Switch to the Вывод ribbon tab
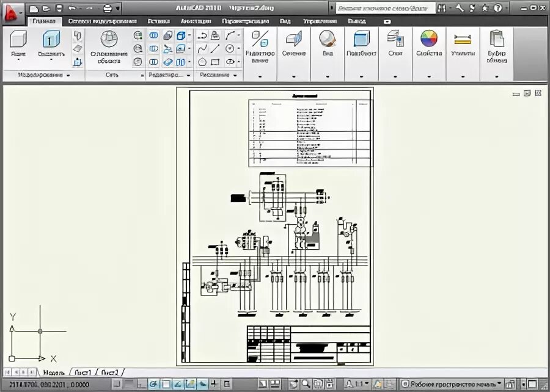This screenshot has height=392, width=550. [x=357, y=21]
